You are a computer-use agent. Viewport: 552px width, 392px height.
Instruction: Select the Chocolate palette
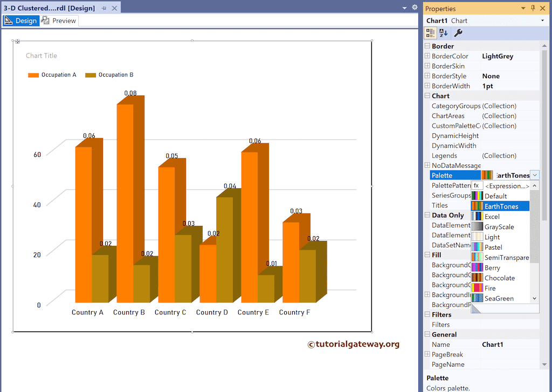pyautogui.click(x=500, y=278)
